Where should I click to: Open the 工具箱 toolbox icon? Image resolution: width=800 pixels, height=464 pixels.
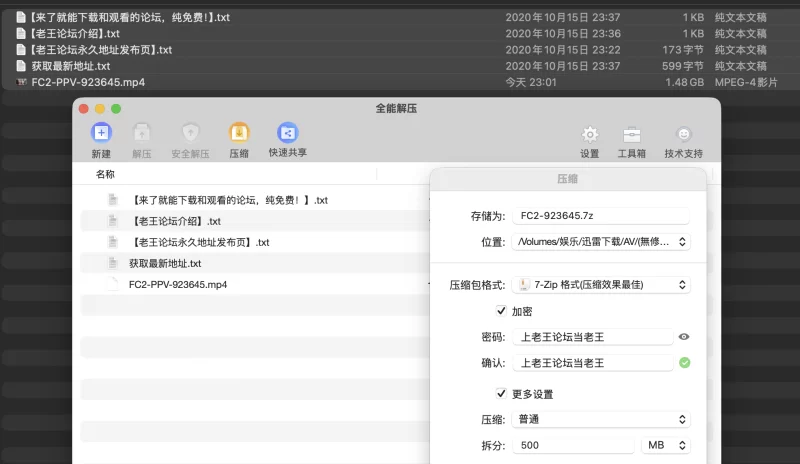point(632,135)
